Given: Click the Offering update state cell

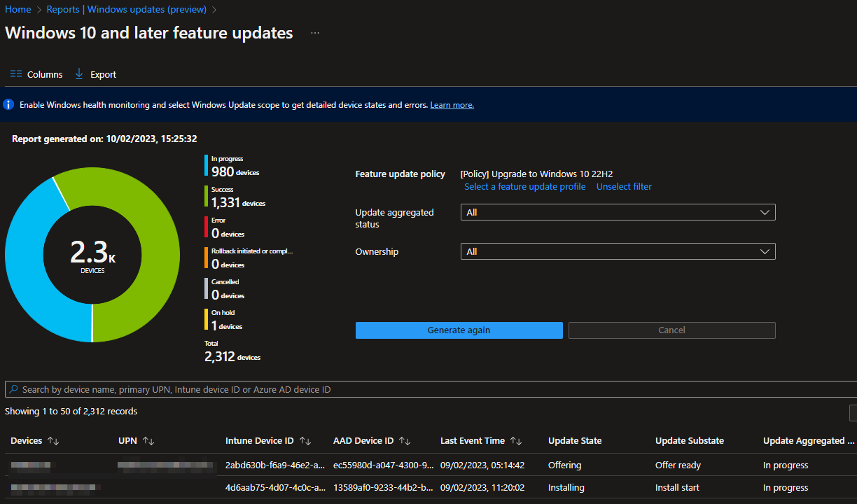Looking at the screenshot, I should [x=565, y=465].
